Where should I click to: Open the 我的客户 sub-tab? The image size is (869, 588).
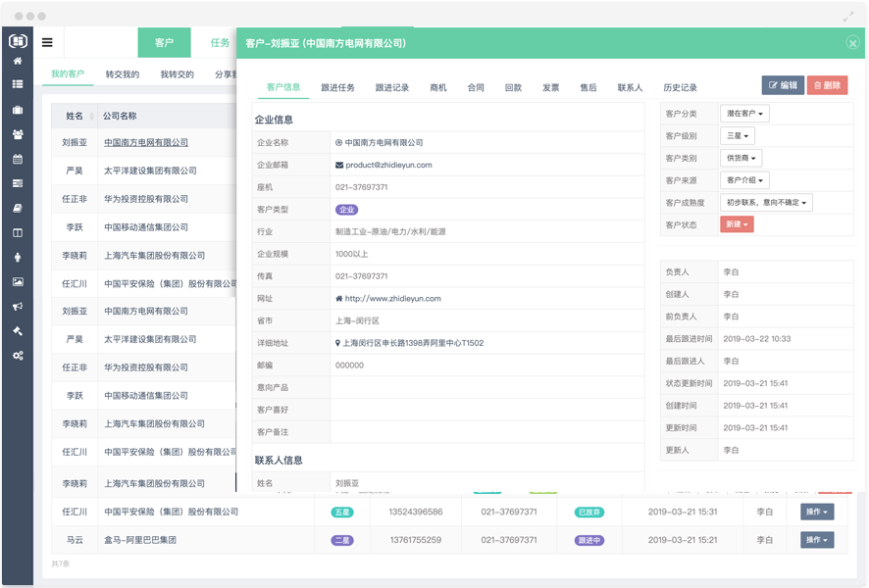point(68,74)
